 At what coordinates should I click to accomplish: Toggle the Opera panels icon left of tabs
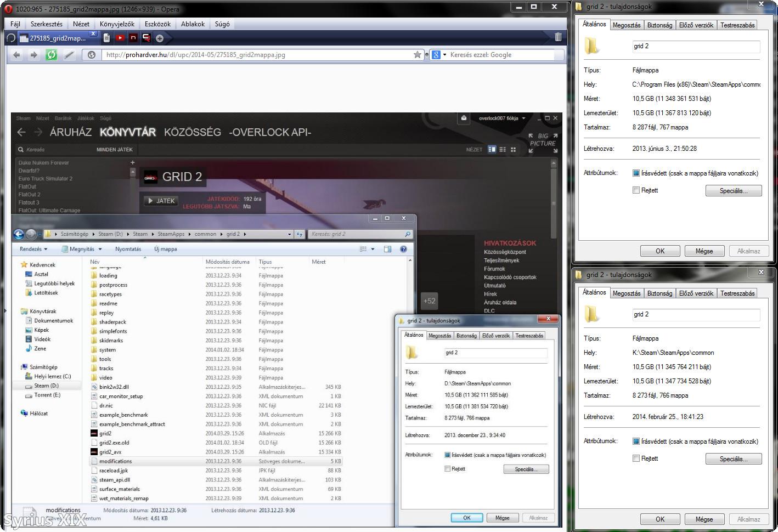tap(10, 38)
